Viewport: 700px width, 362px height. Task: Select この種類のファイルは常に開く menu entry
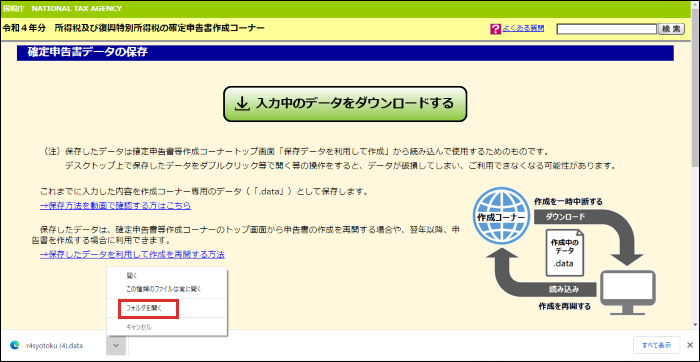164,289
